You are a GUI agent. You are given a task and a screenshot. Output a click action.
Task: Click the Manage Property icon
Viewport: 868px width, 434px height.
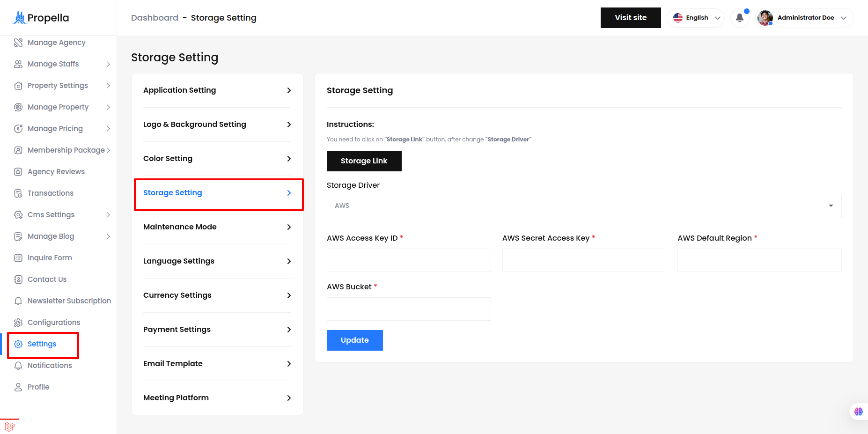[18, 107]
